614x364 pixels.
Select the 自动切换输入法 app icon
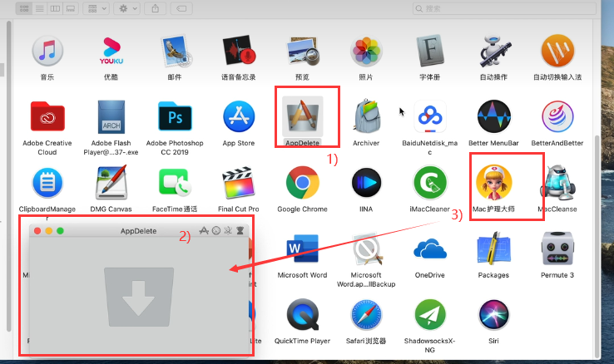(557, 52)
